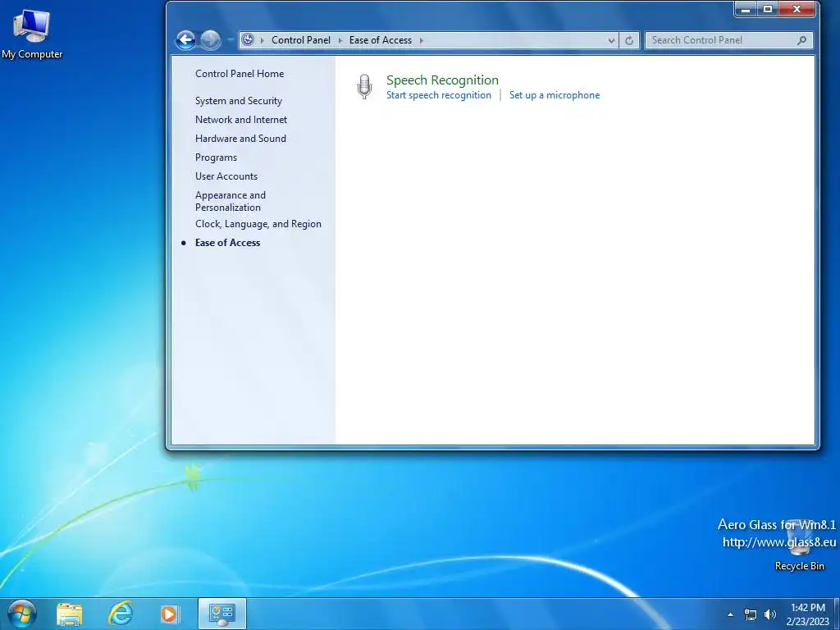This screenshot has height=630, width=840.
Task: Click the Forward arrow button
Action: click(210, 39)
